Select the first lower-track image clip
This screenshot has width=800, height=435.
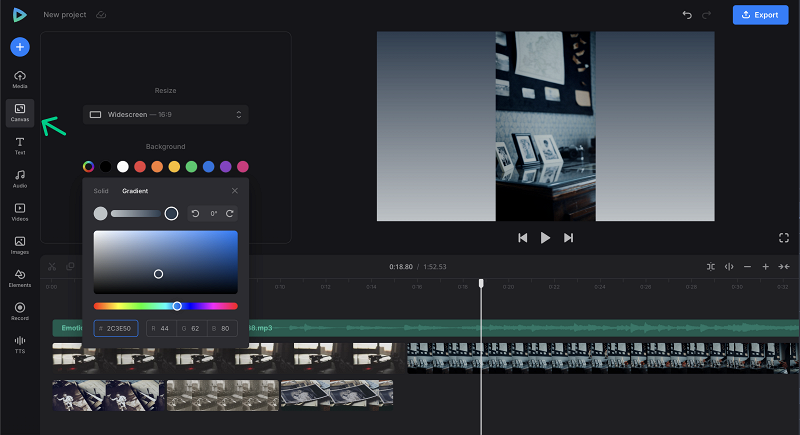(109, 395)
